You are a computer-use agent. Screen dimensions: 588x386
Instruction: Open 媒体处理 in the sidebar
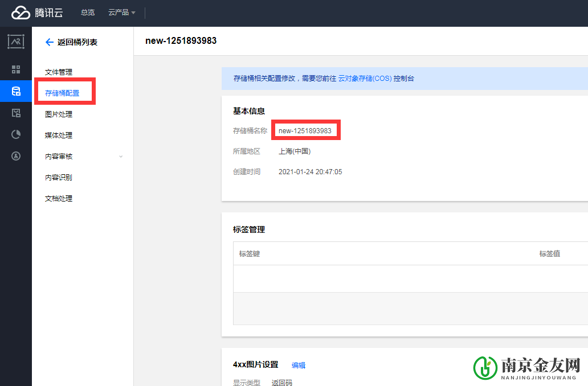[x=59, y=135]
